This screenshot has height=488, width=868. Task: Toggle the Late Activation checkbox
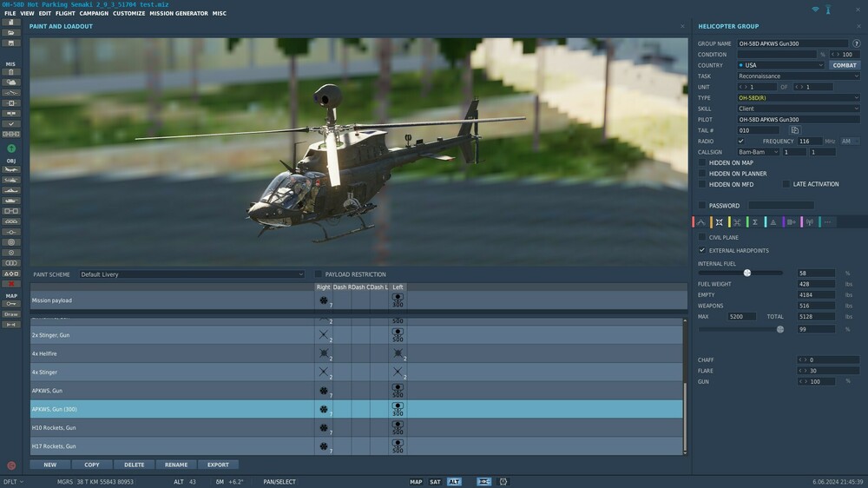click(786, 184)
